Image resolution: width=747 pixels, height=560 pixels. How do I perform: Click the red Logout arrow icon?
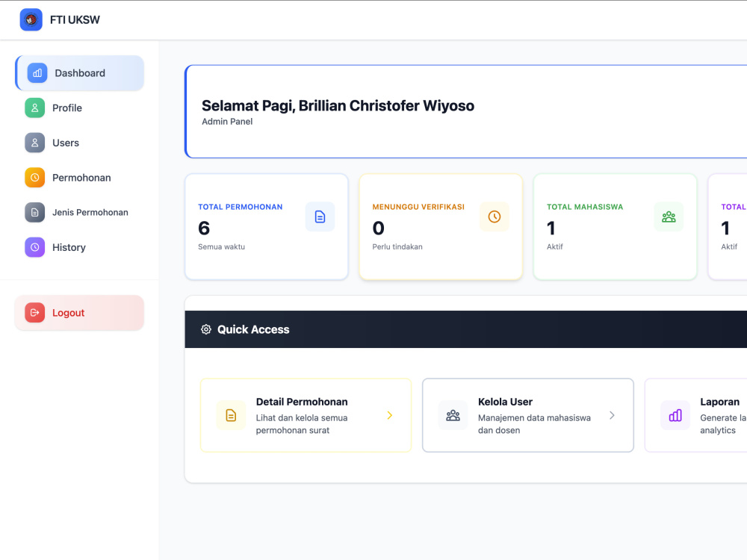[35, 313]
